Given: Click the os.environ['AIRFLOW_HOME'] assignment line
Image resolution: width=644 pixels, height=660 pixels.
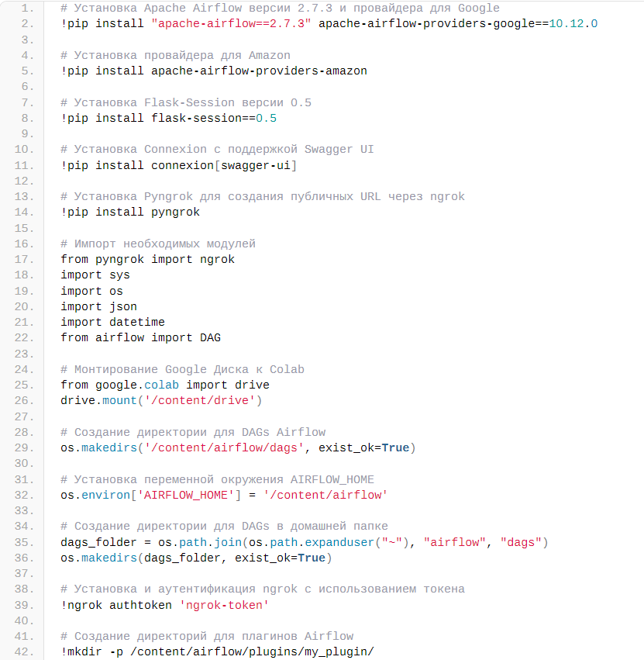Looking at the screenshot, I should [224, 495].
